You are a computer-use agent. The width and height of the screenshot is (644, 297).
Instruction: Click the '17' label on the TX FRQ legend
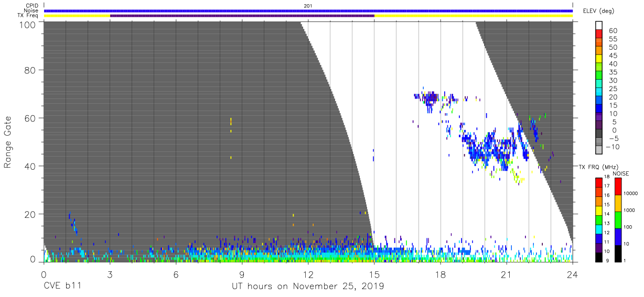click(607, 186)
